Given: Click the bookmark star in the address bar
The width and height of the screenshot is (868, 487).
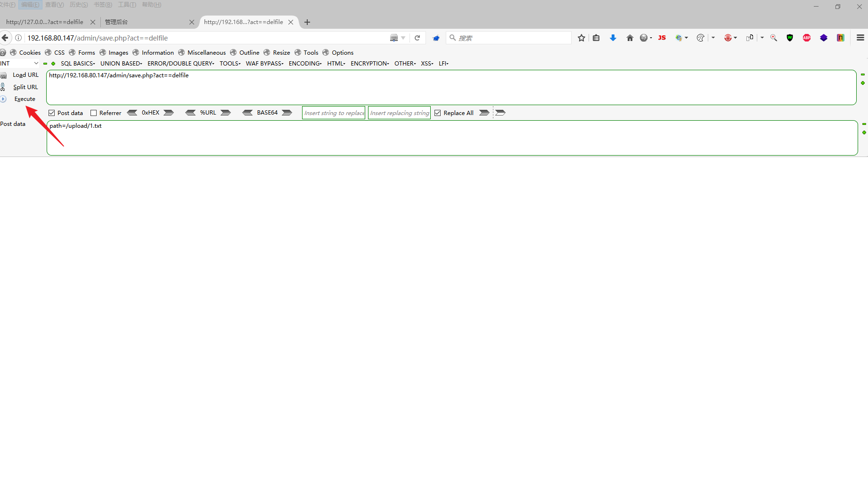Looking at the screenshot, I should (581, 38).
